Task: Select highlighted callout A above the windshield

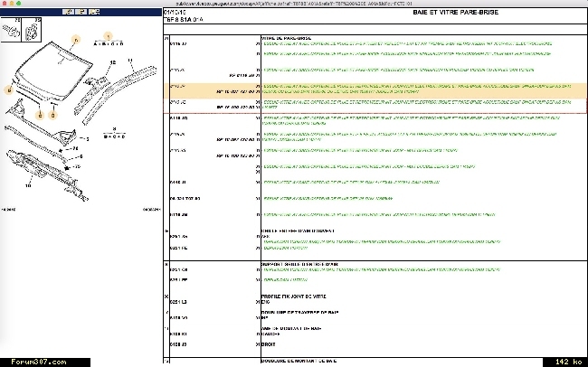Action: [x=76, y=40]
